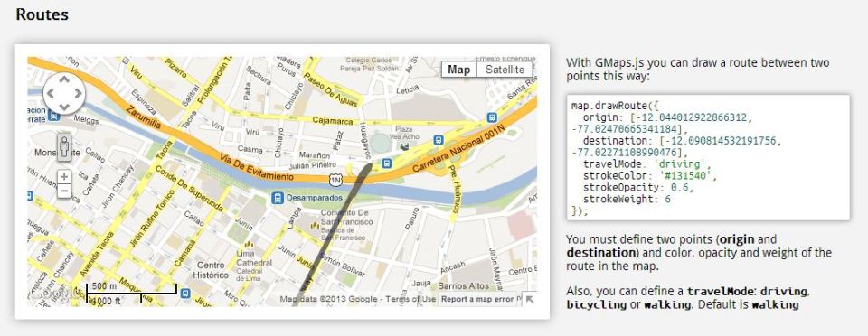The height and width of the screenshot is (336, 868).
Task: Click the transit icon on Via De Evitamiento
Action: click(x=386, y=163)
